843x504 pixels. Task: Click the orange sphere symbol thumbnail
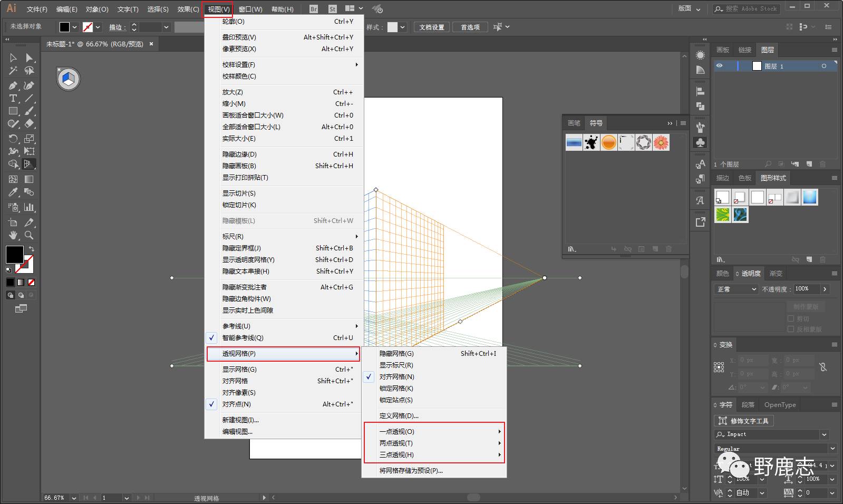pyautogui.click(x=608, y=142)
